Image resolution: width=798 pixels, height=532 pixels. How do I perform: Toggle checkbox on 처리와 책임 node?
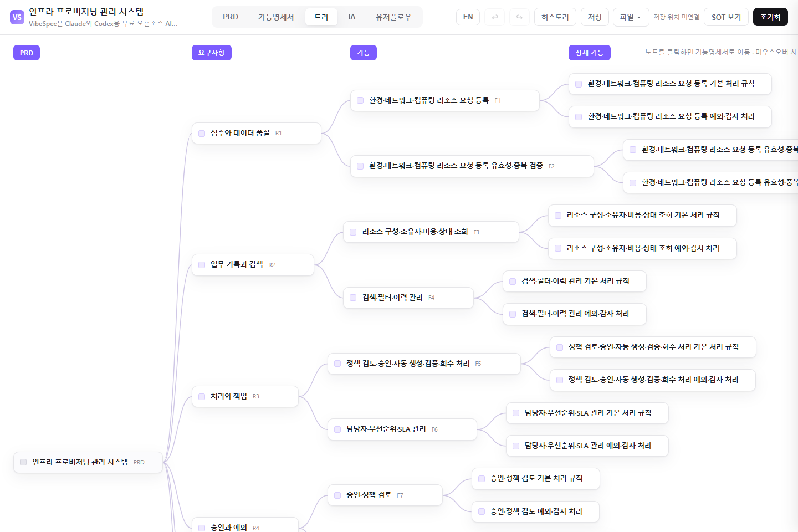click(202, 396)
